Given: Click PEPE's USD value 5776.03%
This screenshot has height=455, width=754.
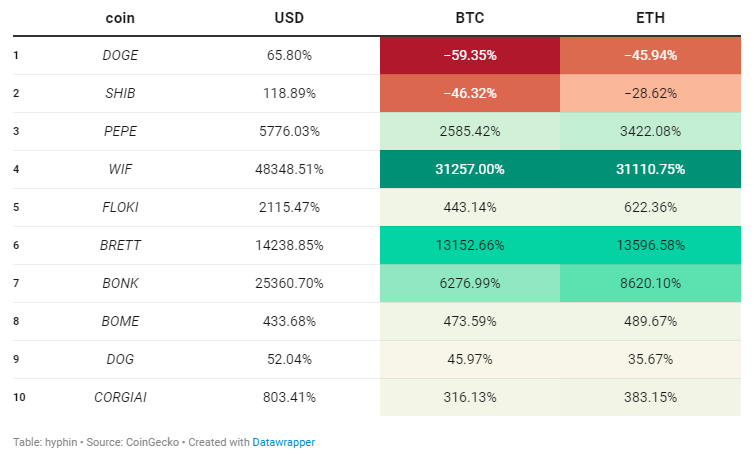Looking at the screenshot, I should tap(289, 131).
